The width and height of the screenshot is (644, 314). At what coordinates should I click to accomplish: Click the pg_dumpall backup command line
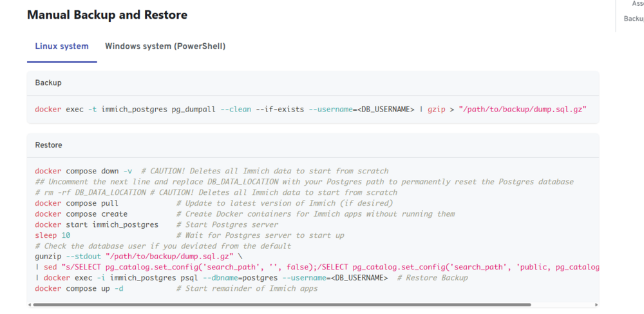click(310, 110)
